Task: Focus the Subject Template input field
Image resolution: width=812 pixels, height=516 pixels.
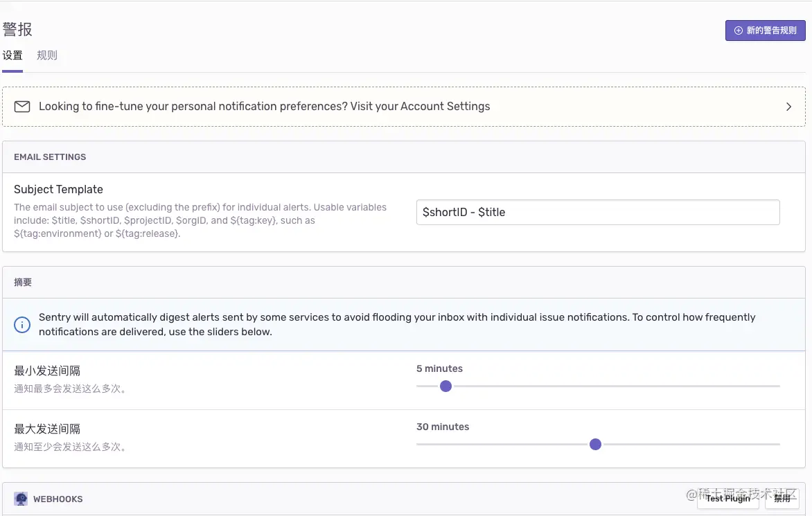Action: pos(597,212)
